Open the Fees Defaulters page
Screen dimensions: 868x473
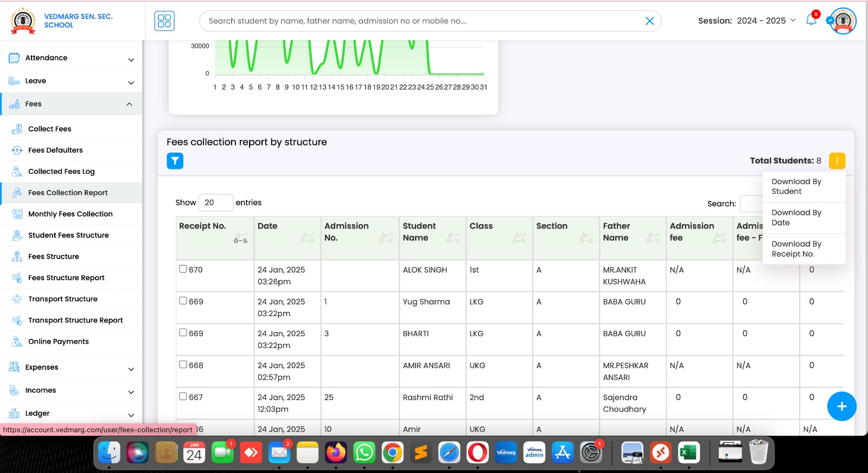(x=55, y=150)
